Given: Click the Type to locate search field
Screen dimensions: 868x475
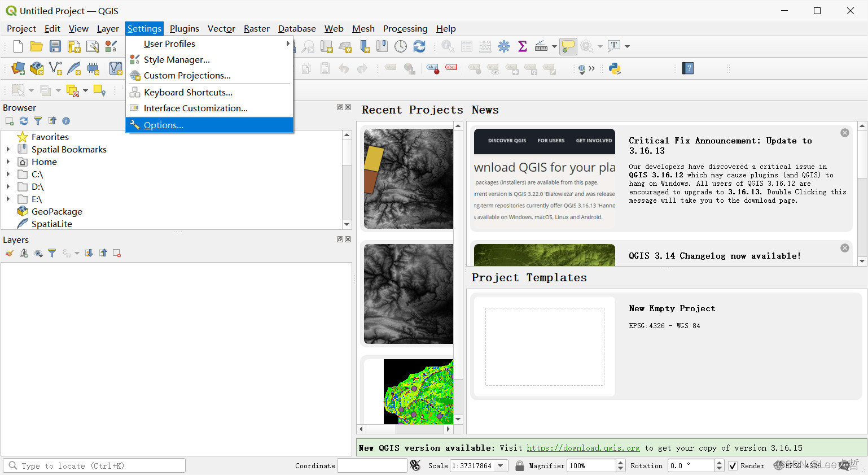Looking at the screenshot, I should pyautogui.click(x=94, y=466).
